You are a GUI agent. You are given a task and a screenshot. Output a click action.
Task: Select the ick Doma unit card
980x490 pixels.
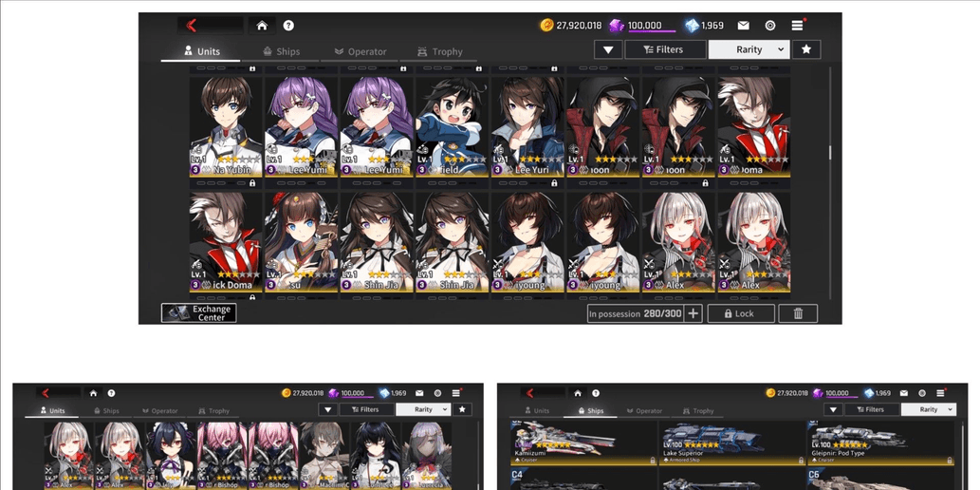point(226,241)
